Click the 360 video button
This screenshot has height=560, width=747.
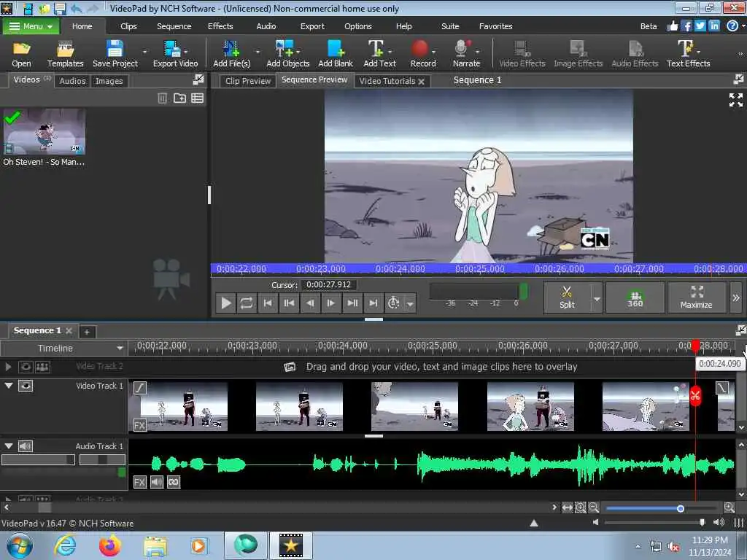coord(635,297)
